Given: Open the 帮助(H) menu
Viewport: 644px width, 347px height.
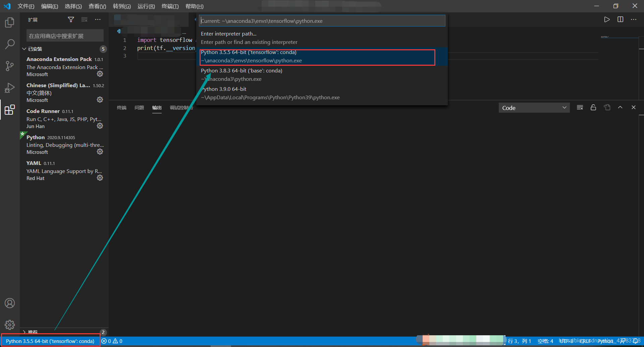Looking at the screenshot, I should [195, 6].
